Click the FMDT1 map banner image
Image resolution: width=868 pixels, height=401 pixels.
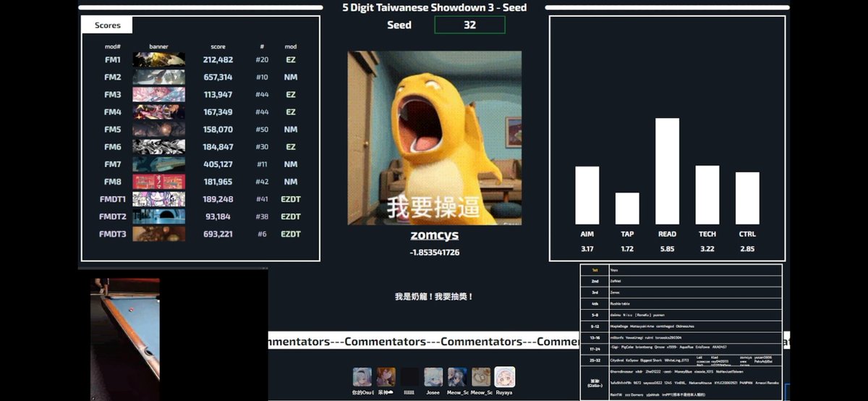tap(158, 199)
